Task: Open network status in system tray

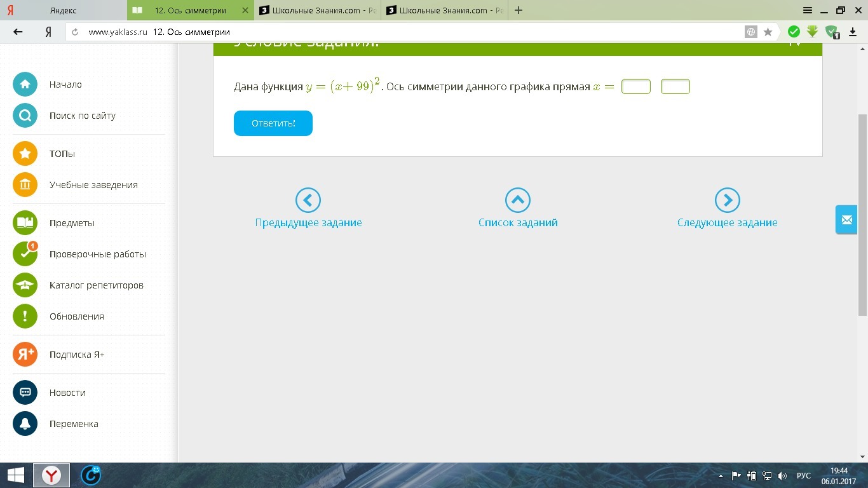Action: [767, 475]
